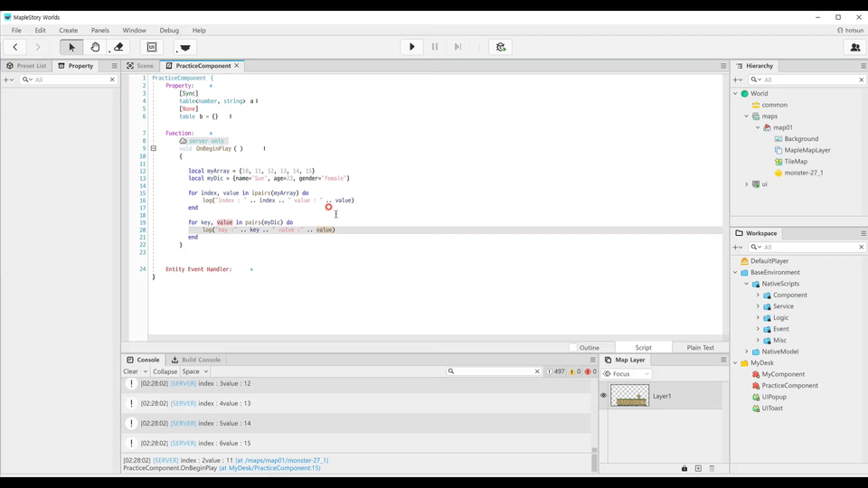Expand the NativeModel folder in Workspace
Image resolution: width=868 pixels, height=488 pixels.
click(747, 352)
